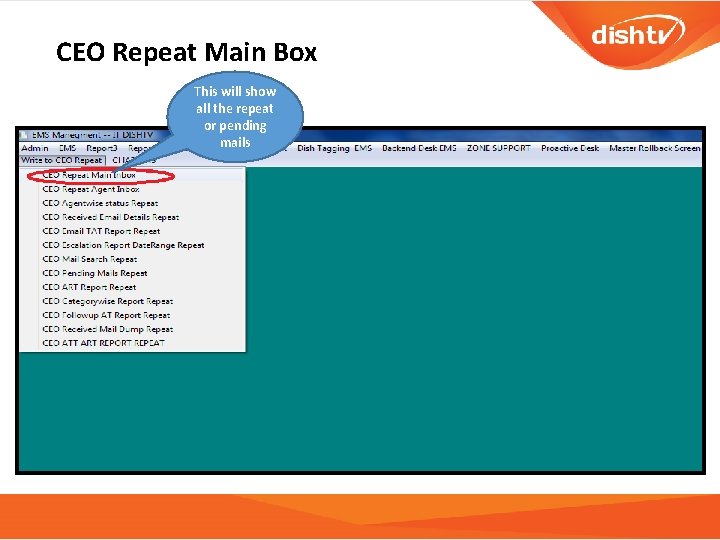The image size is (720, 540).
Task: Click the EMS Management window icon
Action: click(24, 135)
